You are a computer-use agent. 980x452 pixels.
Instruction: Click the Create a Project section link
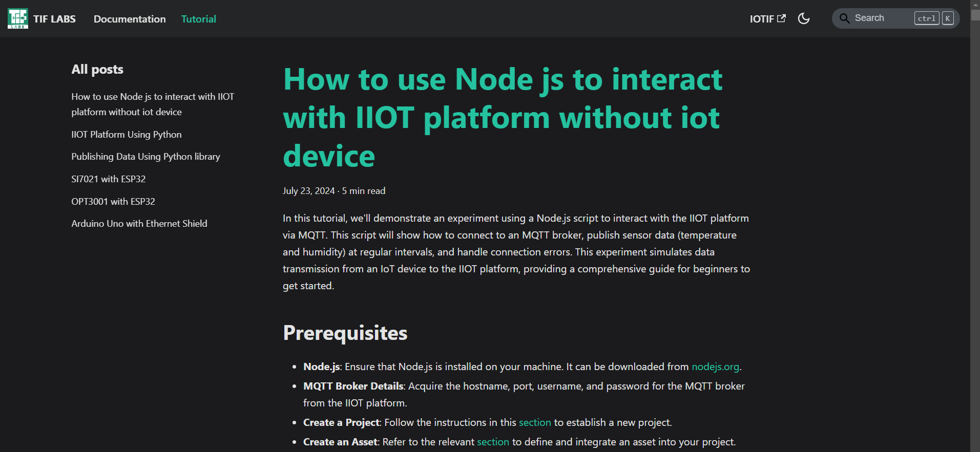(x=535, y=422)
